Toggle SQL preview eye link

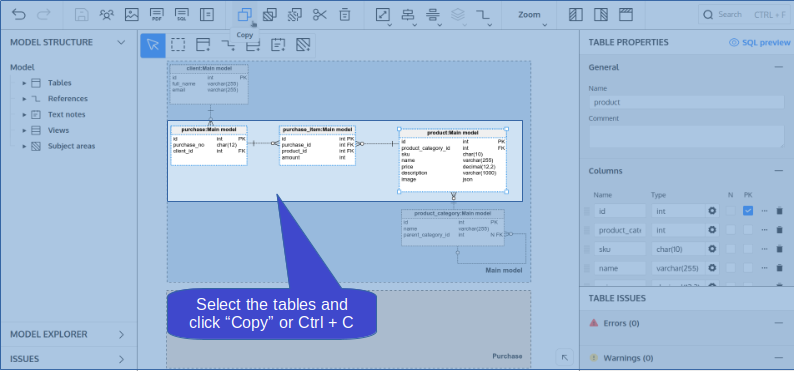click(759, 43)
